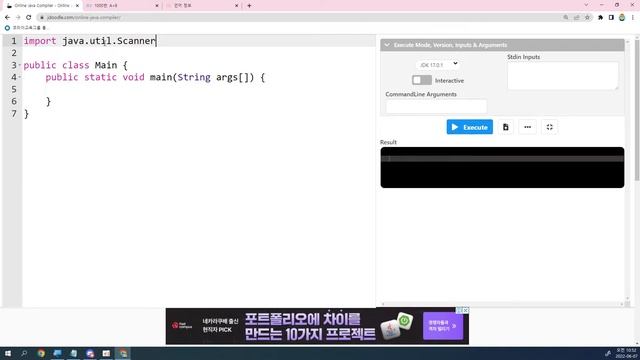The width and height of the screenshot is (640, 360).
Task: Click the active highlighted taskbar app
Action: coord(123,353)
